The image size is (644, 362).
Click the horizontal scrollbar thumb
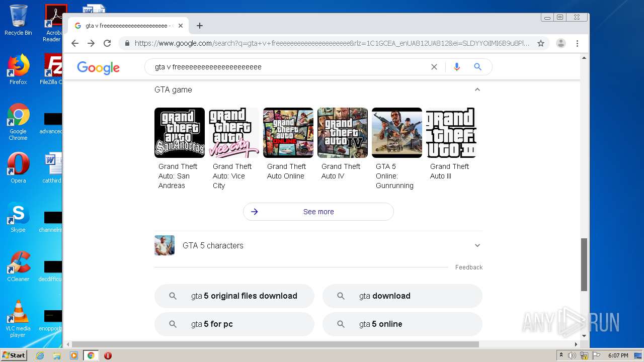[x=276, y=344]
